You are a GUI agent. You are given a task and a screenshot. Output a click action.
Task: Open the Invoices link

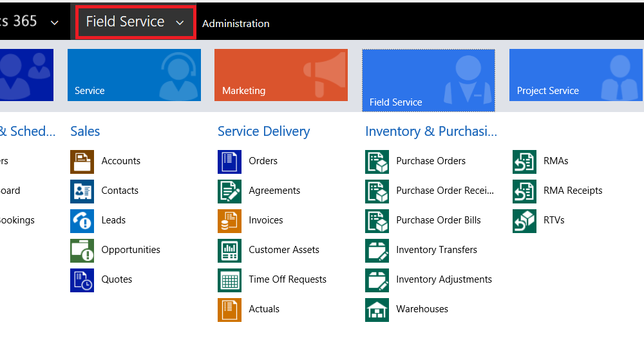pyautogui.click(x=266, y=220)
